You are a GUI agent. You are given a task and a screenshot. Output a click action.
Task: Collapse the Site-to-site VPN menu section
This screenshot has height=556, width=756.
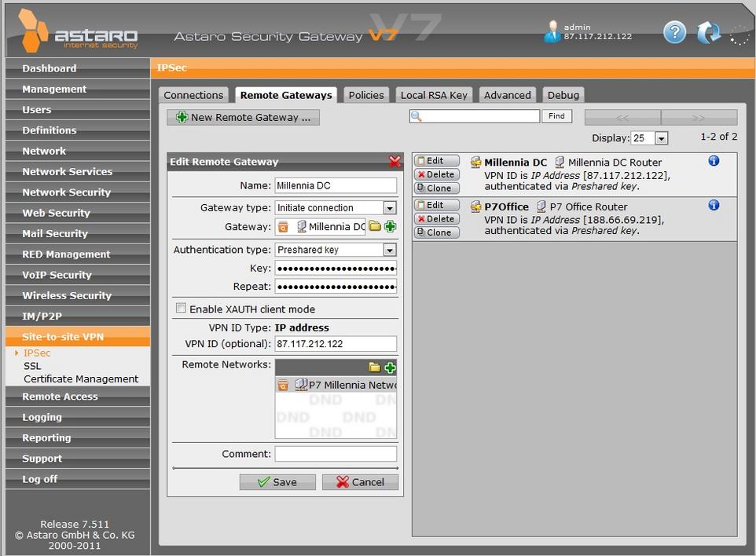78,337
